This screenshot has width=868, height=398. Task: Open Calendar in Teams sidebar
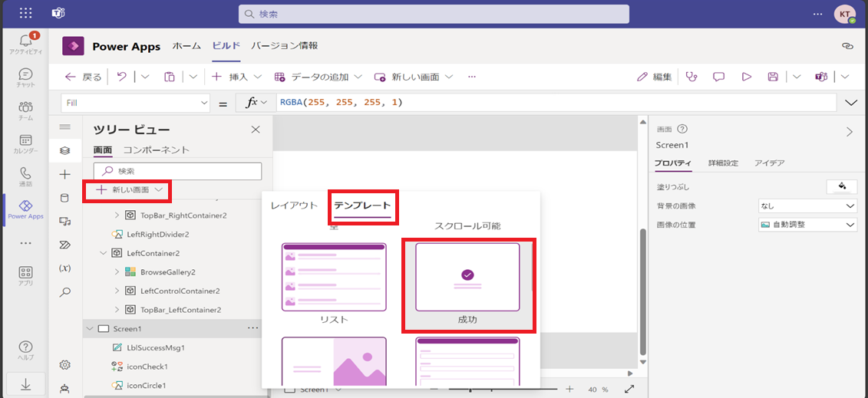(25, 143)
